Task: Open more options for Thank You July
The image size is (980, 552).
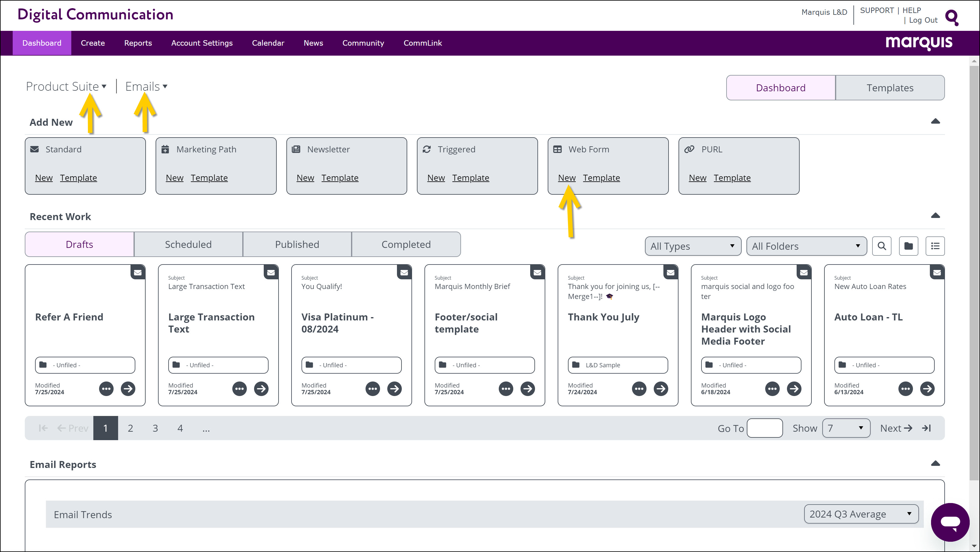Action: tap(639, 389)
